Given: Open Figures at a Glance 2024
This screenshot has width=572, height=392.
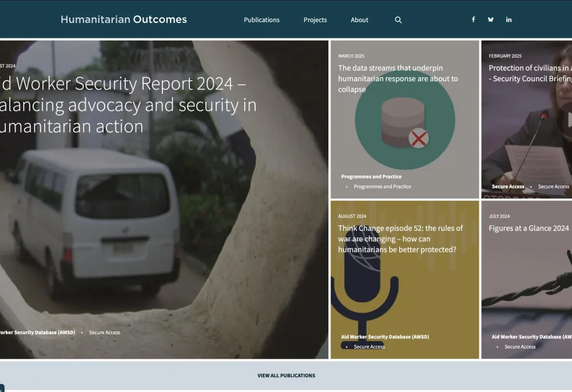Looking at the screenshot, I should (529, 228).
